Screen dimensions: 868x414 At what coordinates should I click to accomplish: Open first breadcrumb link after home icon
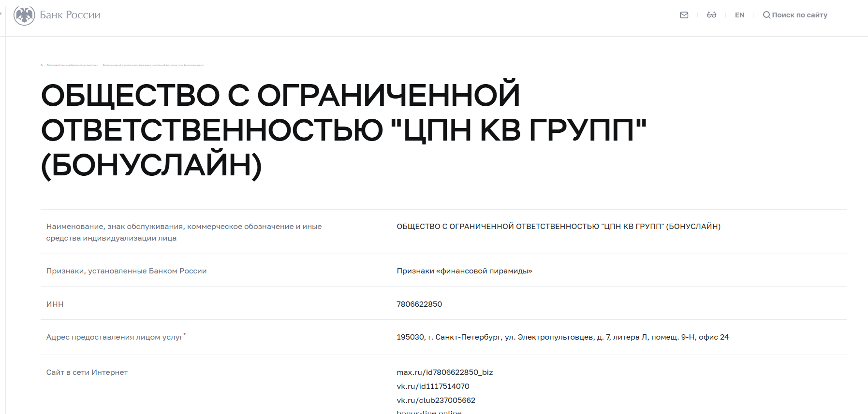click(73, 65)
